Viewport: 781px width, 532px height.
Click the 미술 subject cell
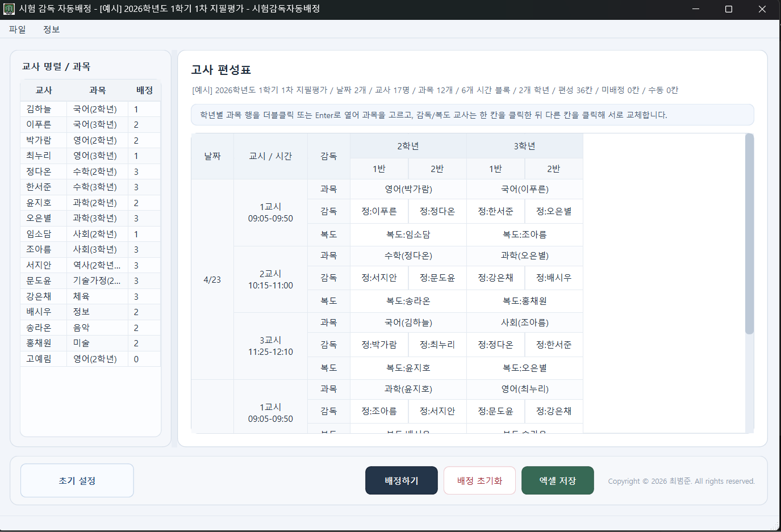97,343
